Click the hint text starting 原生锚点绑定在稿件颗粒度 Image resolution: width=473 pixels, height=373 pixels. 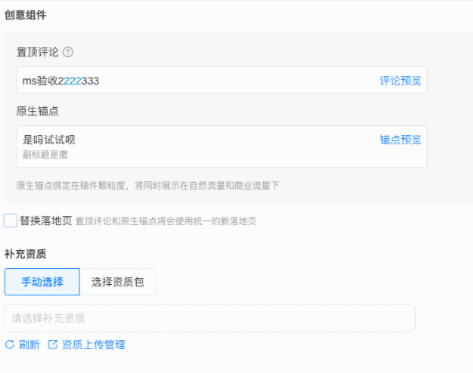tap(148, 186)
